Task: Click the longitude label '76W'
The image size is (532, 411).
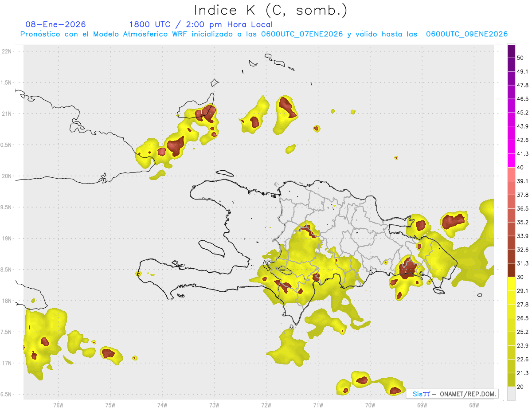Action: [x=58, y=405]
